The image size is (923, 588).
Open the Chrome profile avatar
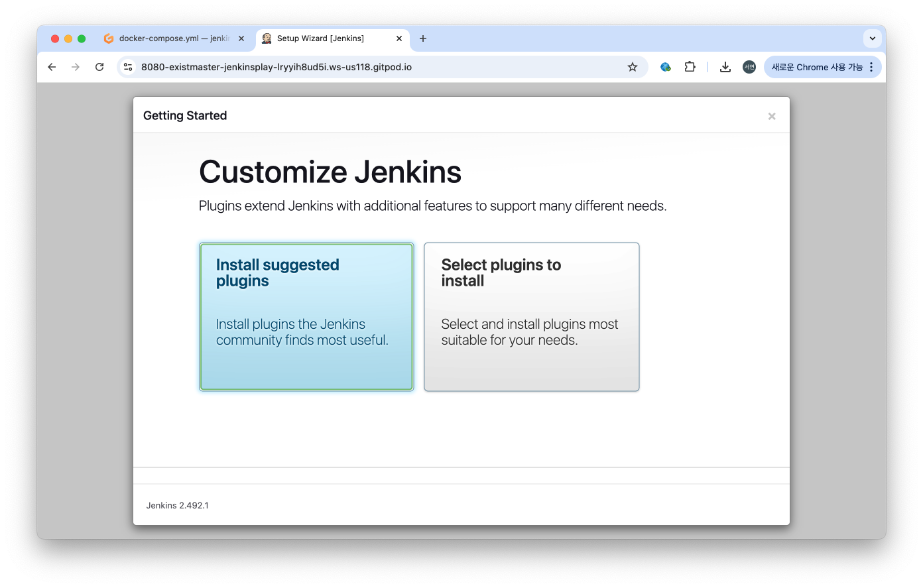click(749, 67)
